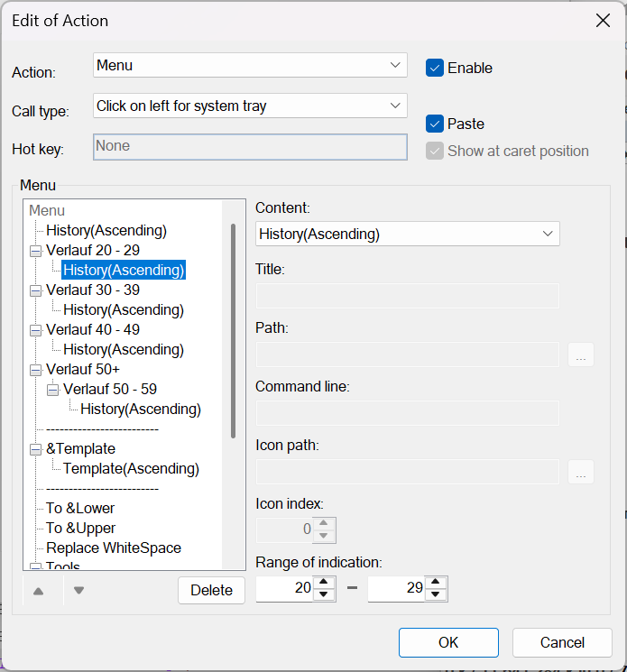This screenshot has width=627, height=672.
Task: Toggle the Enable checkbox
Action: [435, 68]
